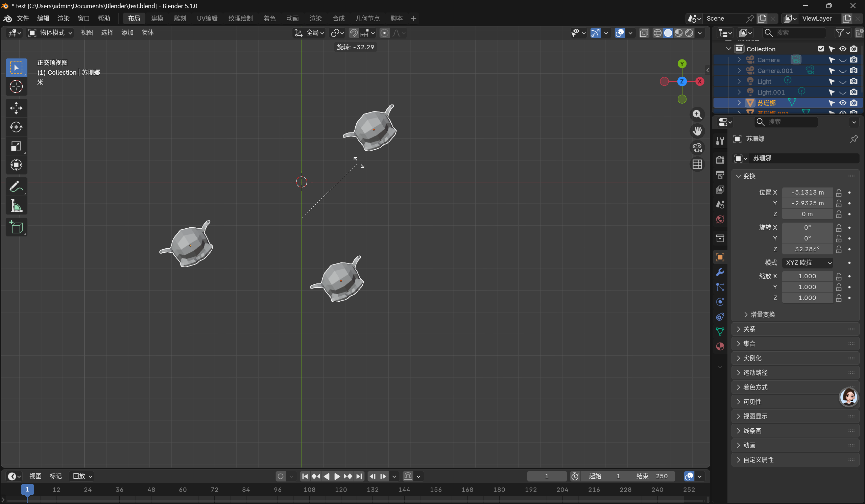Open the Material properties tab
The image size is (865, 504).
[x=720, y=347]
